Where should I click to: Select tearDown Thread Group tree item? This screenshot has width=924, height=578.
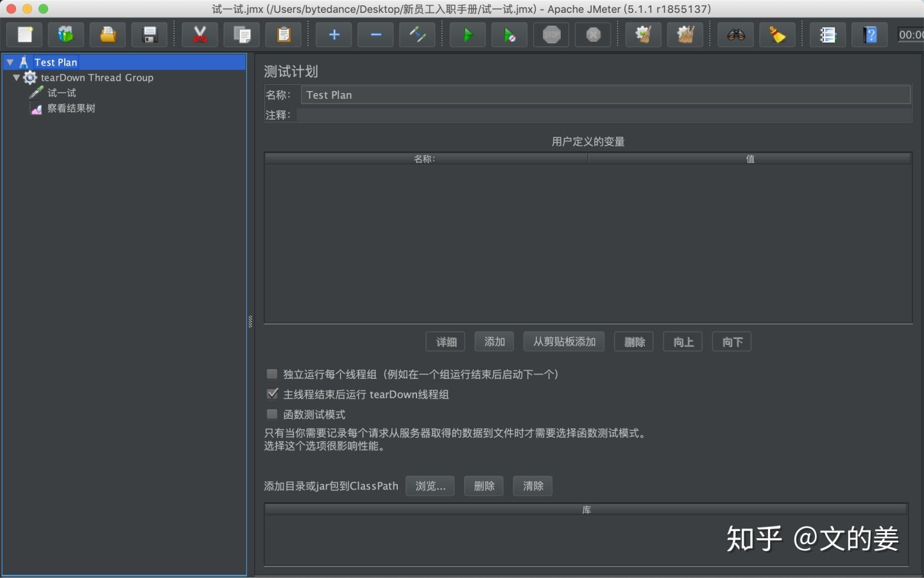pos(97,78)
